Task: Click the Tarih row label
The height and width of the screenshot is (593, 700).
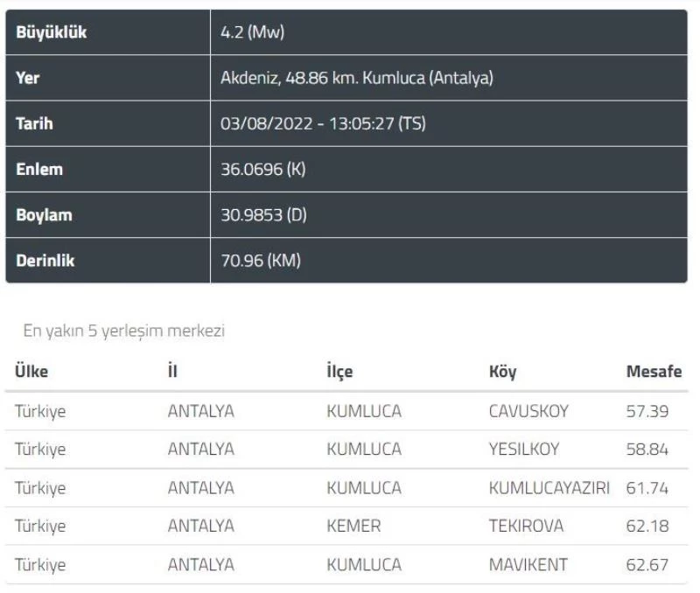Action: coord(34,123)
